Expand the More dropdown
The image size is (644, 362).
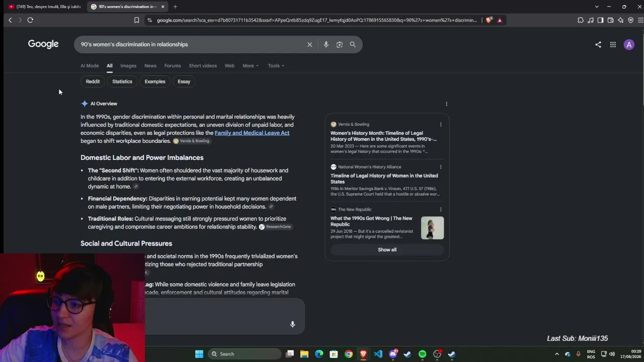click(x=251, y=66)
